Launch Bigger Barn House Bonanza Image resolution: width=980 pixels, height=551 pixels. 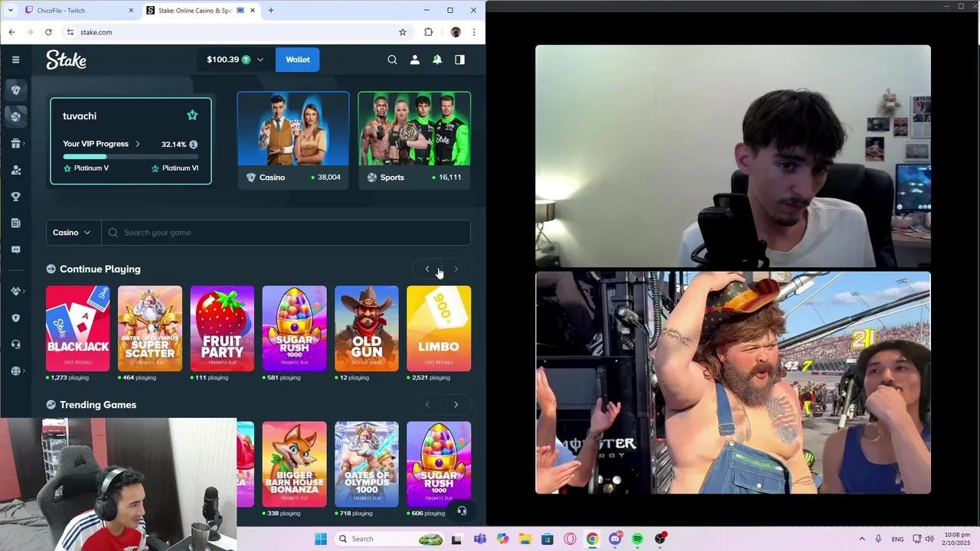coord(295,464)
